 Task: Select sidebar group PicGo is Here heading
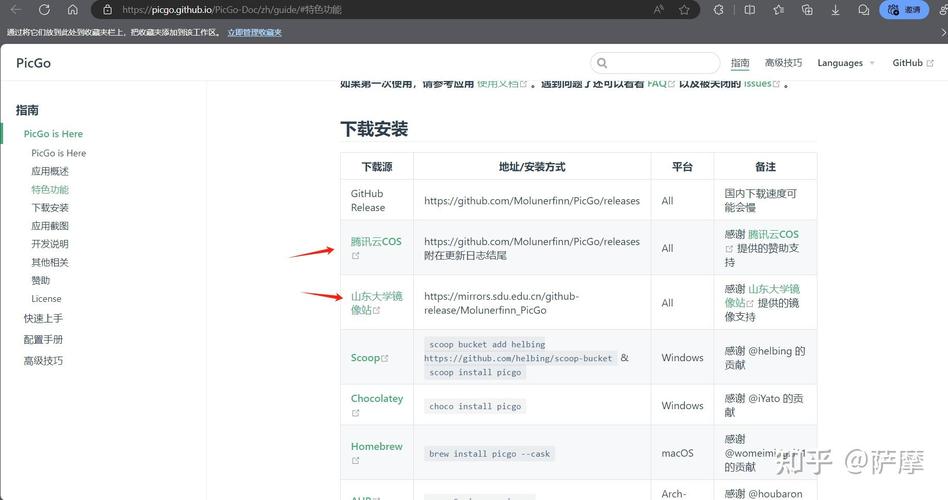(53, 134)
